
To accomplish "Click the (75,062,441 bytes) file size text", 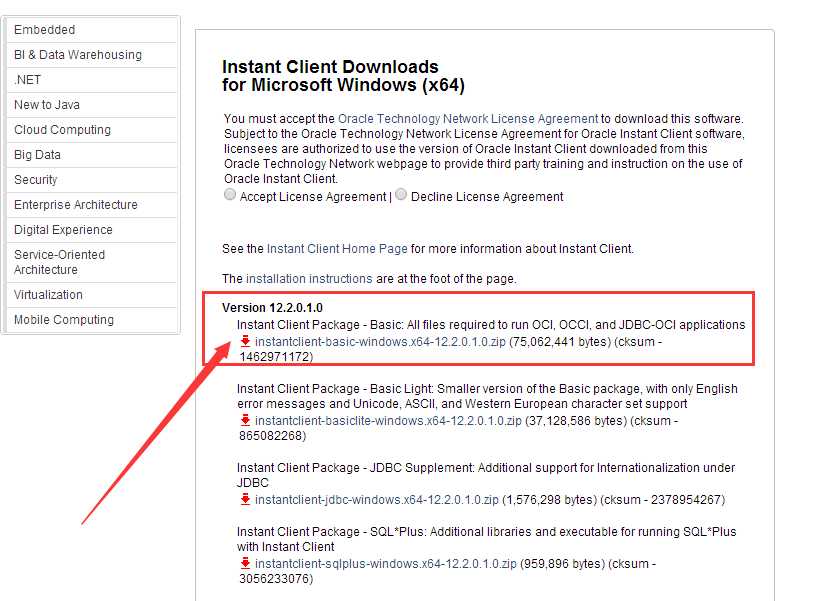I will tap(560, 342).
